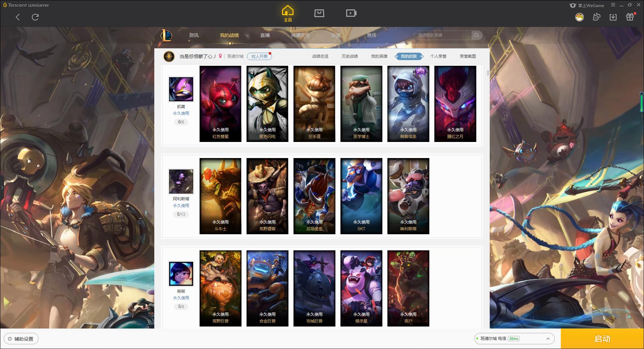This screenshot has width=644, height=349.
Task: Click the 6/8 skin count badge for 凯南
Action: point(181,122)
